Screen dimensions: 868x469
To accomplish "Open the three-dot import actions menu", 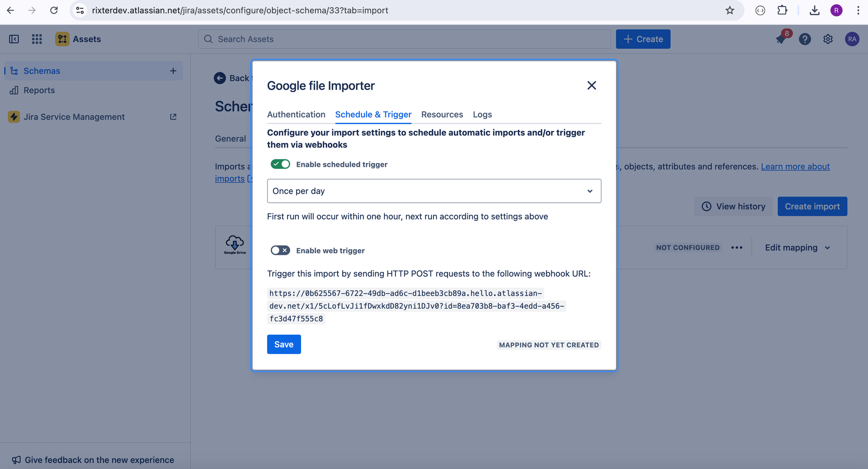I will (x=737, y=248).
